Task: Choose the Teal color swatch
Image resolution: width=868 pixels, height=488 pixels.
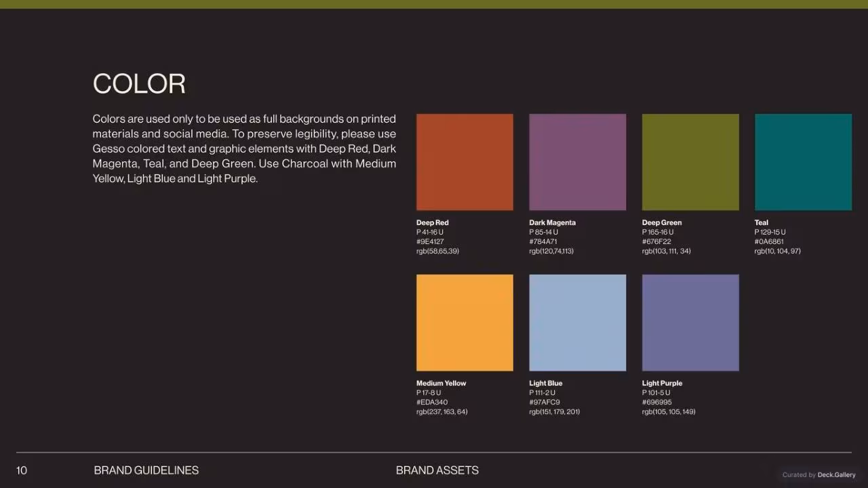Action: tap(803, 162)
